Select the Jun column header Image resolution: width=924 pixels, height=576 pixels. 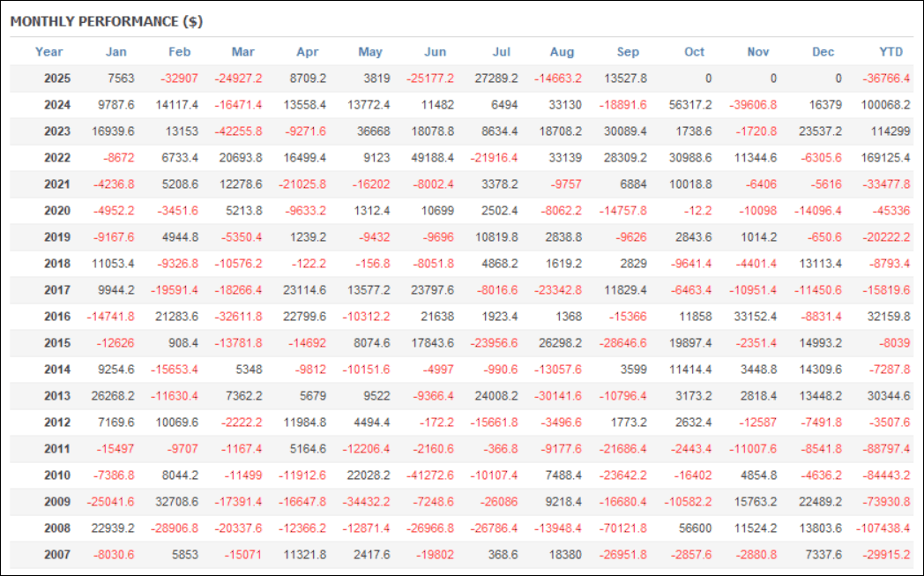pos(435,52)
